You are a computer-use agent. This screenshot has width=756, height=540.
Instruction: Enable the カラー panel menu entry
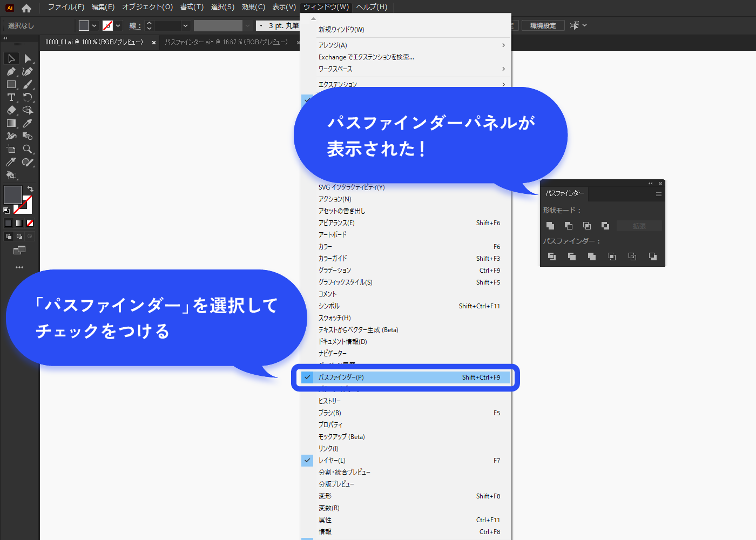point(325,247)
